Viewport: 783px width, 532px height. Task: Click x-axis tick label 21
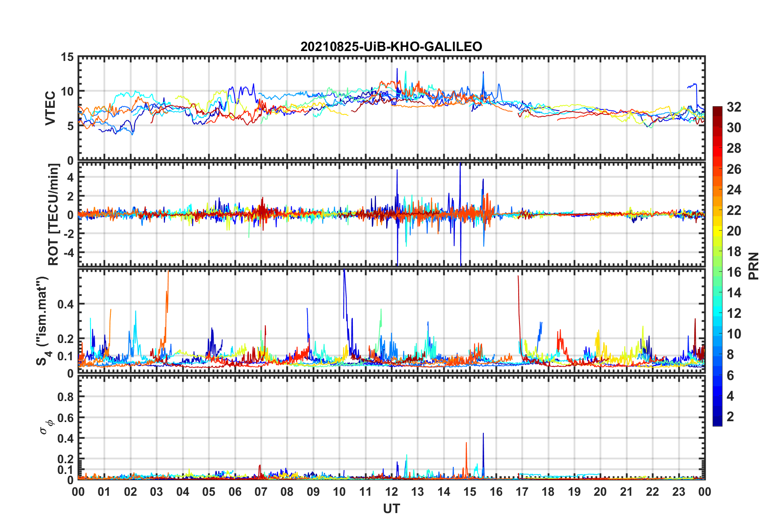(626, 492)
